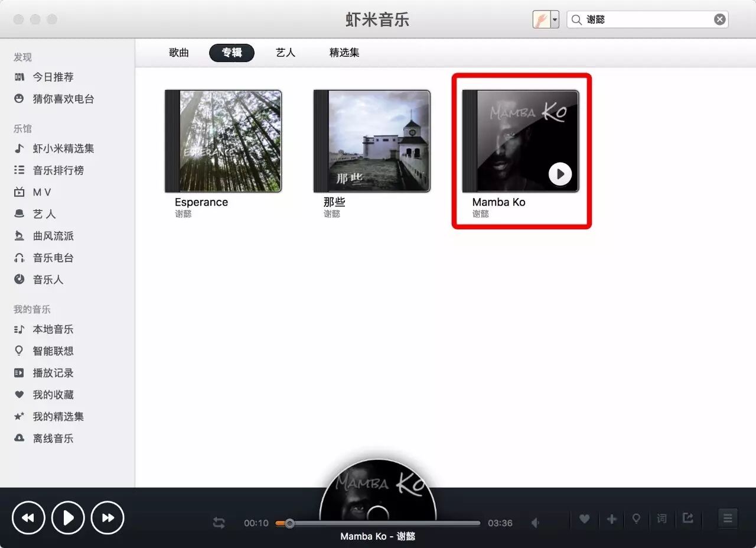Click the user avatar picture

tap(542, 20)
